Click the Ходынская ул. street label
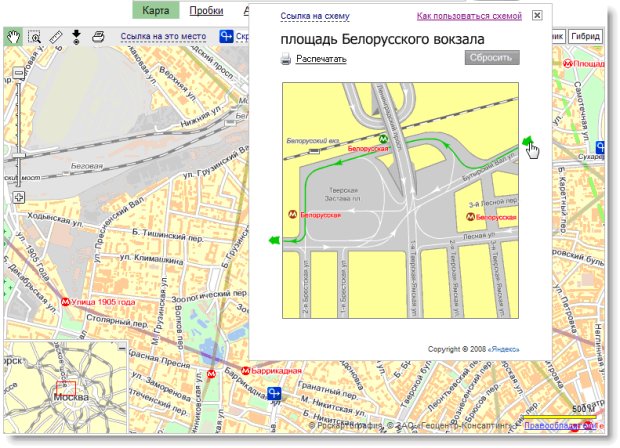The height and width of the screenshot is (448, 620). 55,220
